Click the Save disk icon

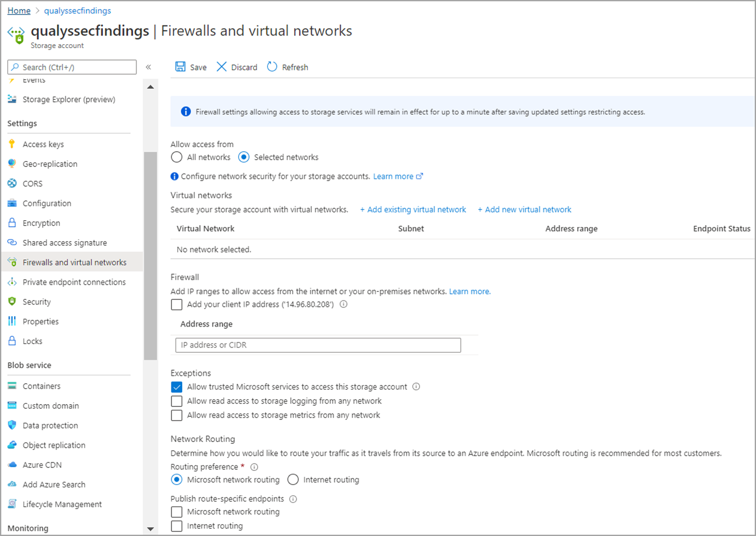pos(180,67)
